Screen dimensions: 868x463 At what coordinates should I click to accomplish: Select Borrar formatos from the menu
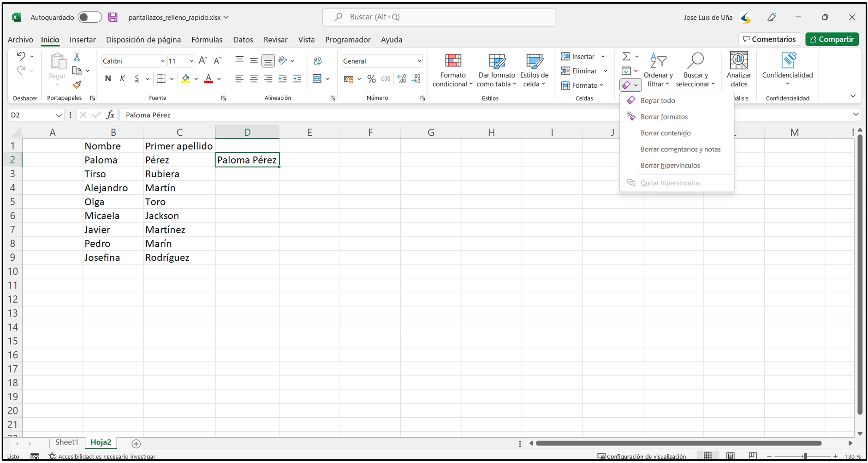click(x=664, y=116)
